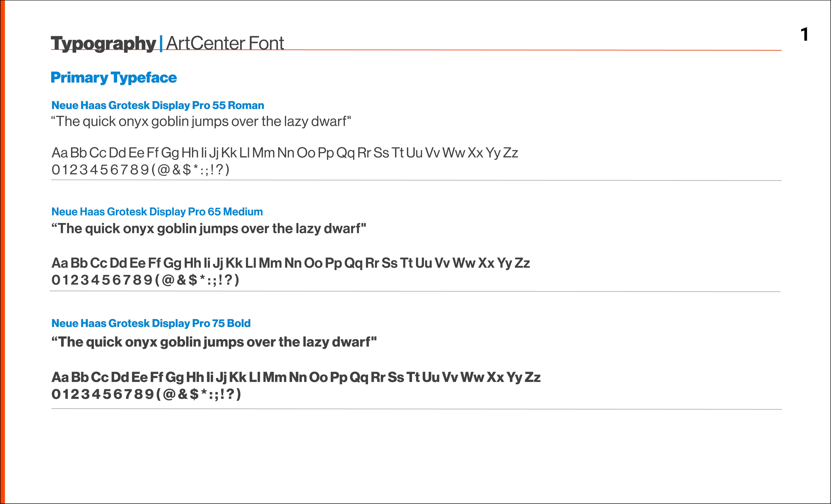Click the "Neue Haas Grotesk Display Pro 55 Roman" label
831x504 pixels.
pos(158,105)
